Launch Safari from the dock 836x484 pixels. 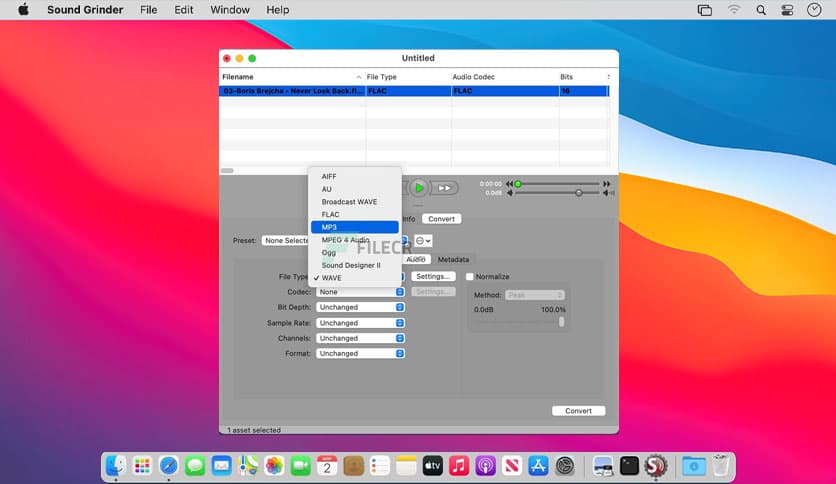pos(169,465)
